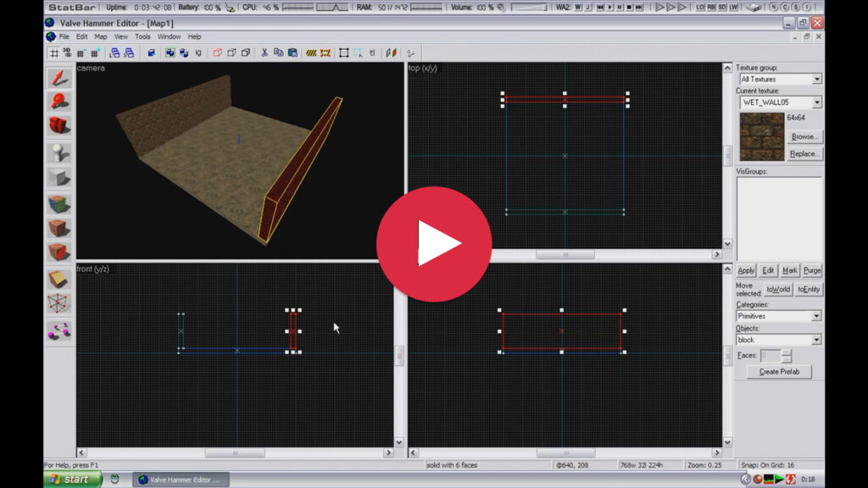Select the Texture Application tool

[59, 203]
